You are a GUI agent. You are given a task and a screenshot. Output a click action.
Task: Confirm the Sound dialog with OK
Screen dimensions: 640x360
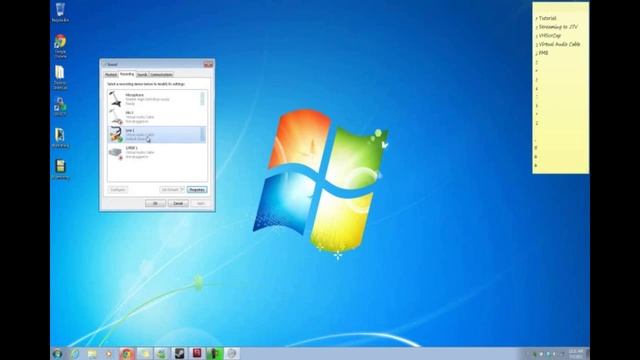coord(155,203)
